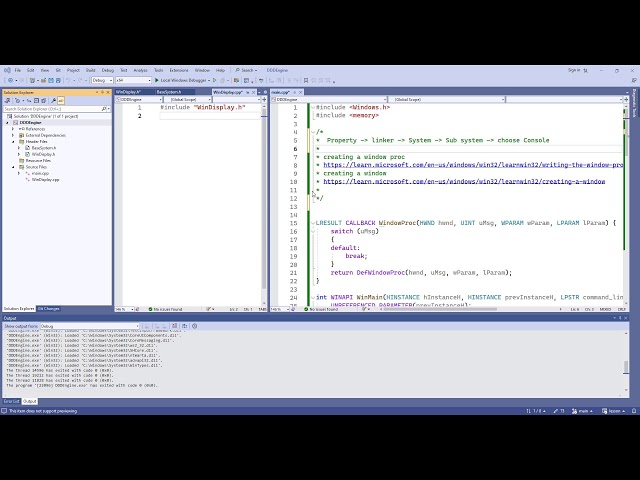Select BaseSystem.h in Solution Explorer

[44, 148]
